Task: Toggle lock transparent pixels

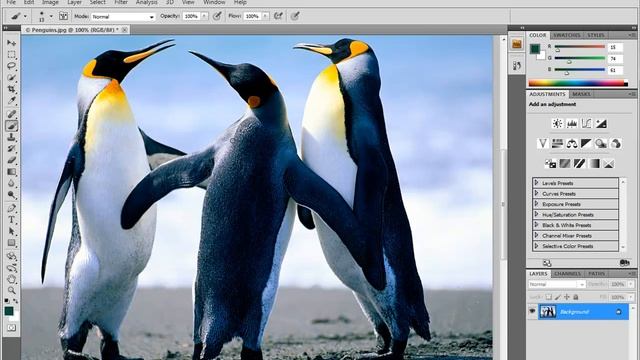Action: coord(549,297)
